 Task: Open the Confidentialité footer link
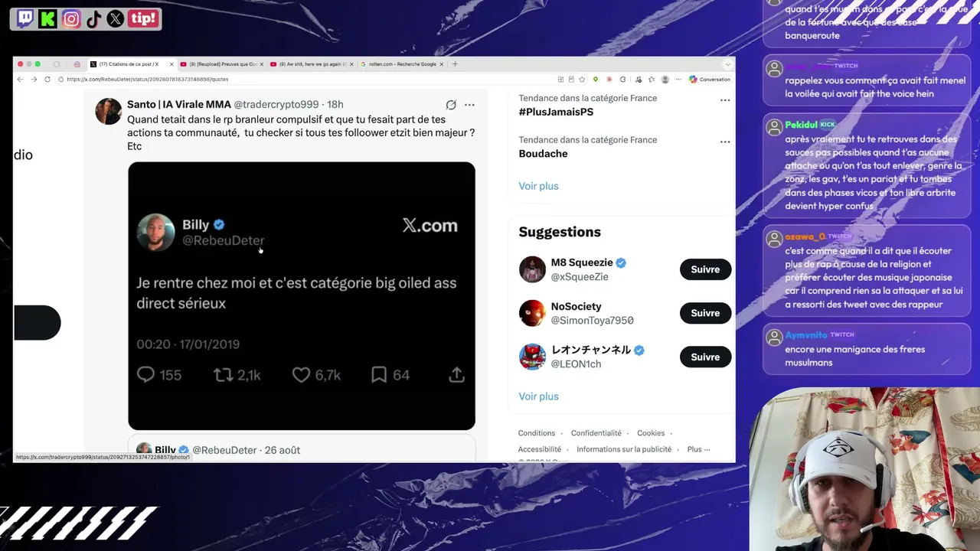pyautogui.click(x=596, y=433)
